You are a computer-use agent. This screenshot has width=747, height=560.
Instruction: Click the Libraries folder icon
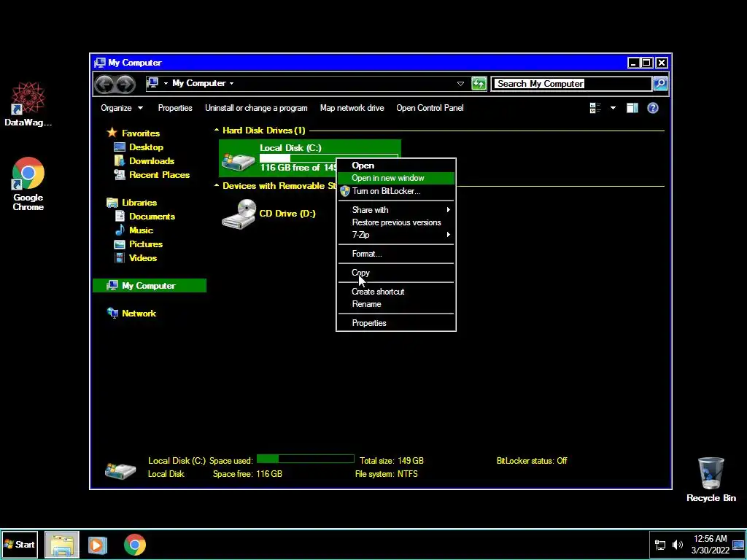point(112,203)
